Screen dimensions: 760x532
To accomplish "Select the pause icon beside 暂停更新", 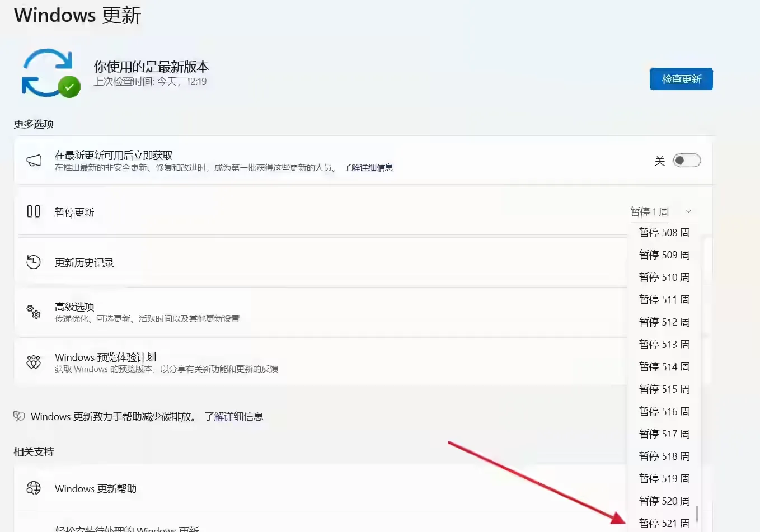I will (34, 211).
